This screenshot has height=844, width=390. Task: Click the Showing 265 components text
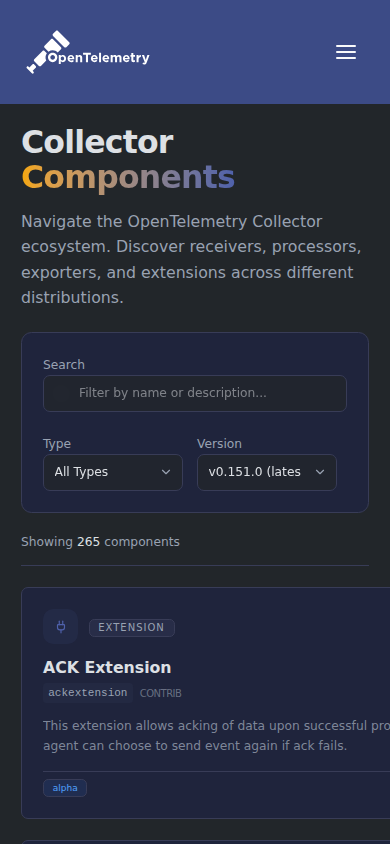101,542
